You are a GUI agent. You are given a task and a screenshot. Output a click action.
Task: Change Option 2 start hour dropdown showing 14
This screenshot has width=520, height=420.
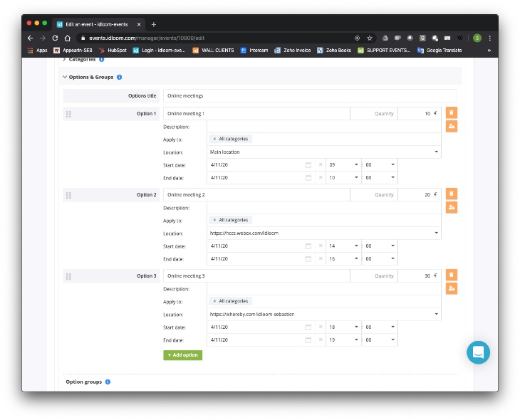(x=343, y=246)
